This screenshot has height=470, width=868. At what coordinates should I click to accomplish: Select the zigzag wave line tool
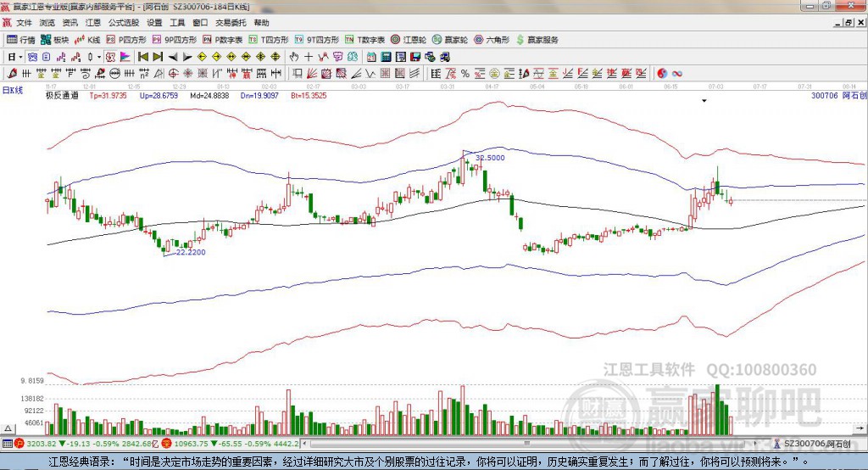(x=370, y=73)
